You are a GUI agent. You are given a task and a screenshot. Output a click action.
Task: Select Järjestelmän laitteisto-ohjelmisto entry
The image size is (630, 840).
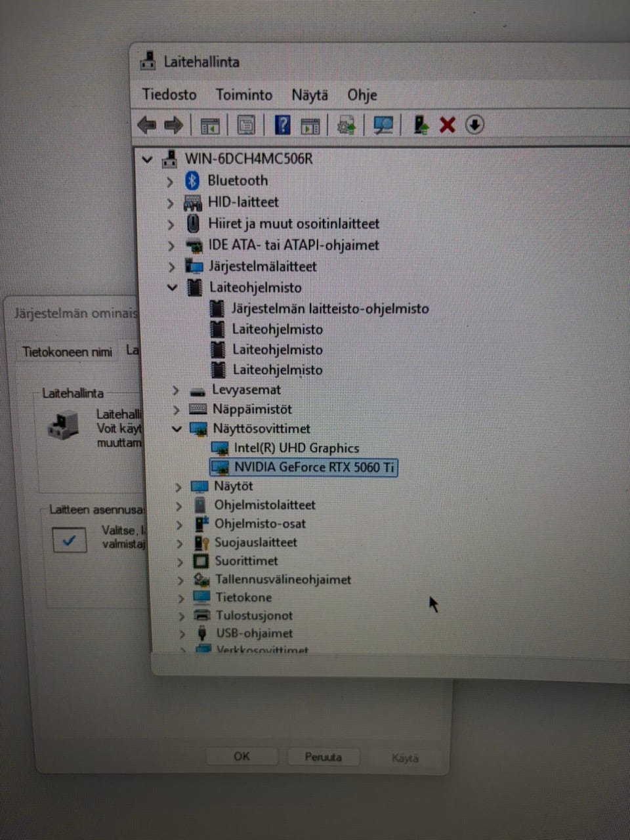click(330, 308)
